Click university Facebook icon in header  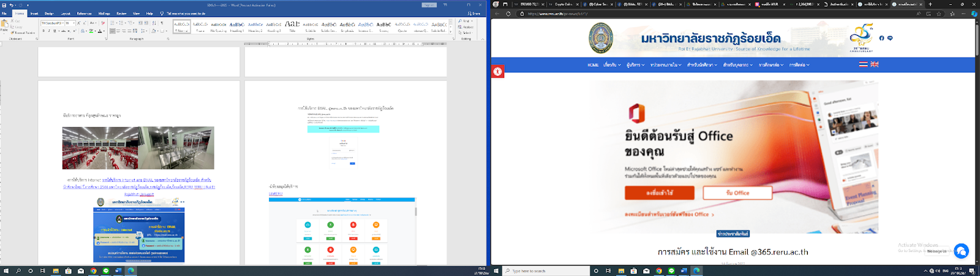pos(881,38)
